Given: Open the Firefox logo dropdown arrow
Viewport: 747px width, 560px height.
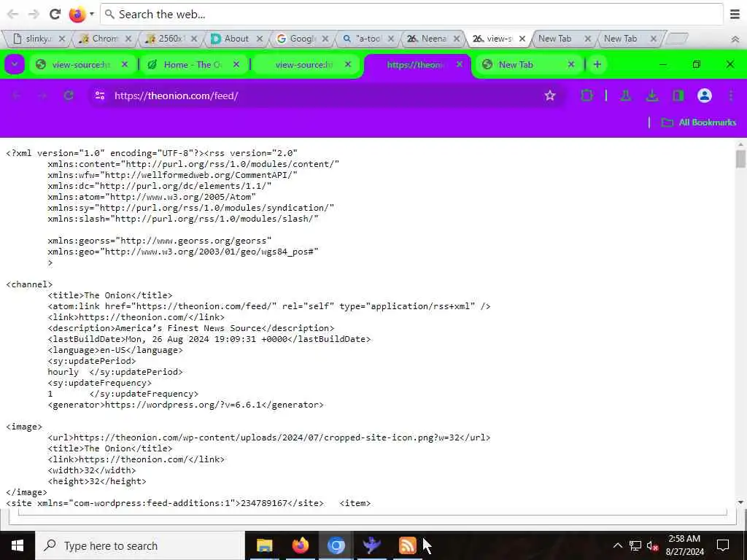Looking at the screenshot, I should click(x=91, y=15).
